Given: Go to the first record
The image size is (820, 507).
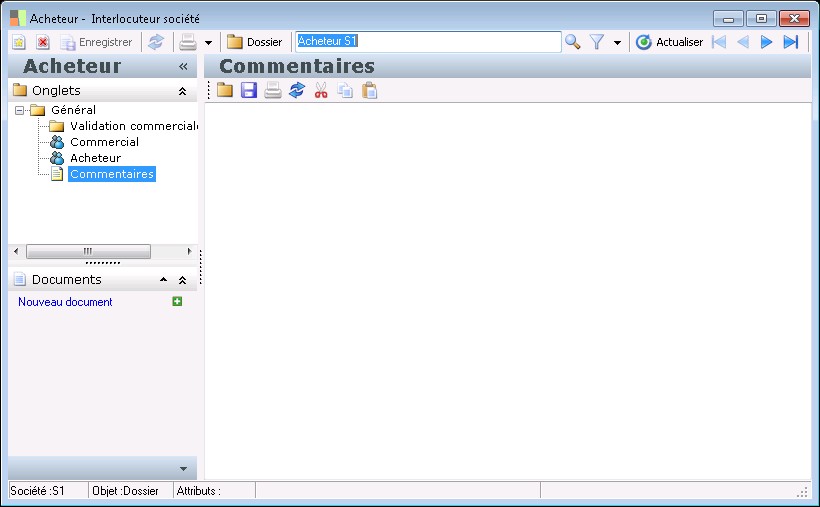Looking at the screenshot, I should (x=719, y=42).
